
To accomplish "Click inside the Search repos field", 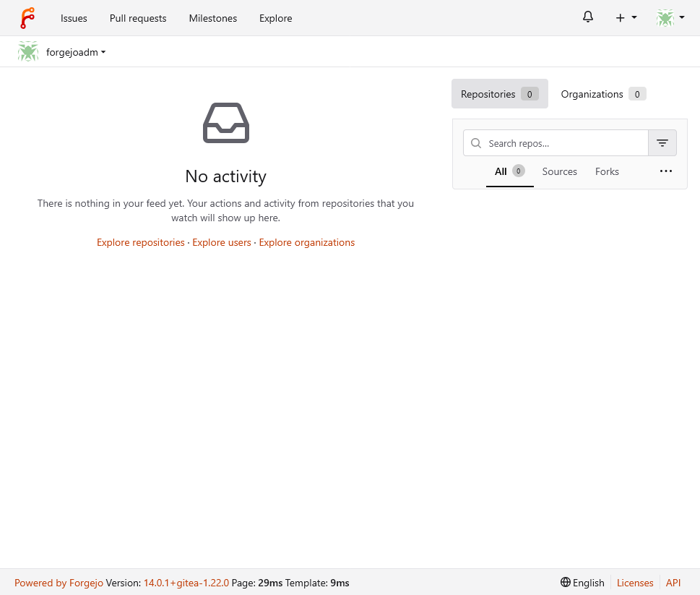I will point(556,142).
